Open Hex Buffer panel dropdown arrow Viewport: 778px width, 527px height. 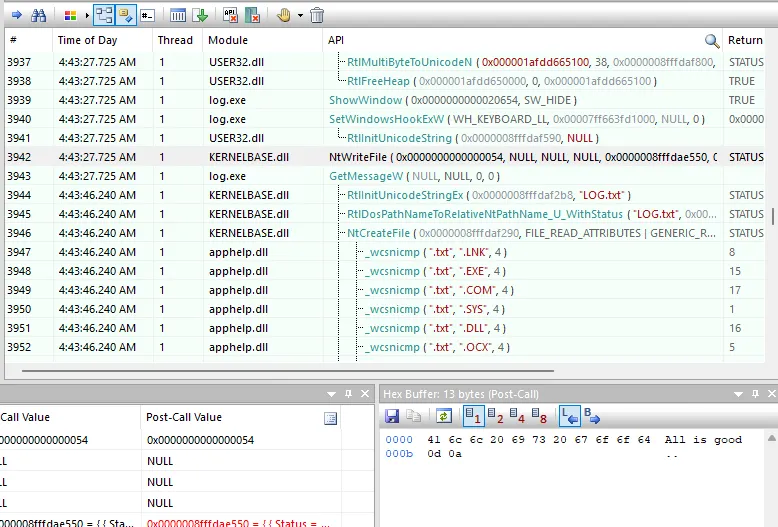coord(738,395)
